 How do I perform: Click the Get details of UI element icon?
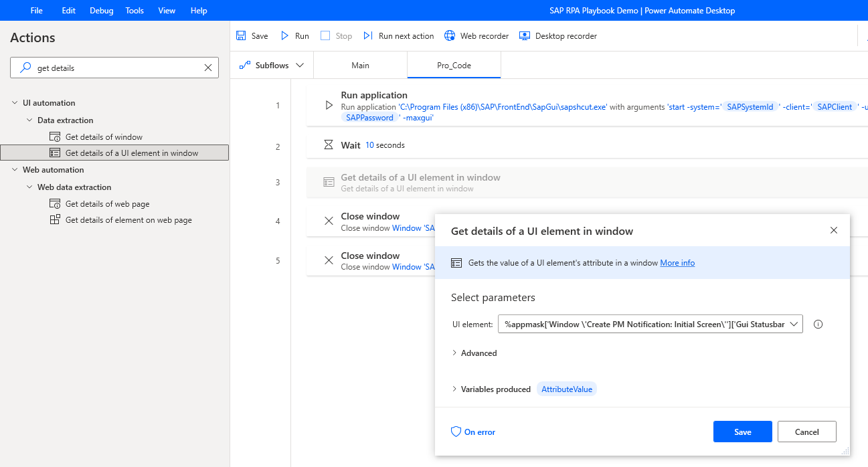pos(55,153)
